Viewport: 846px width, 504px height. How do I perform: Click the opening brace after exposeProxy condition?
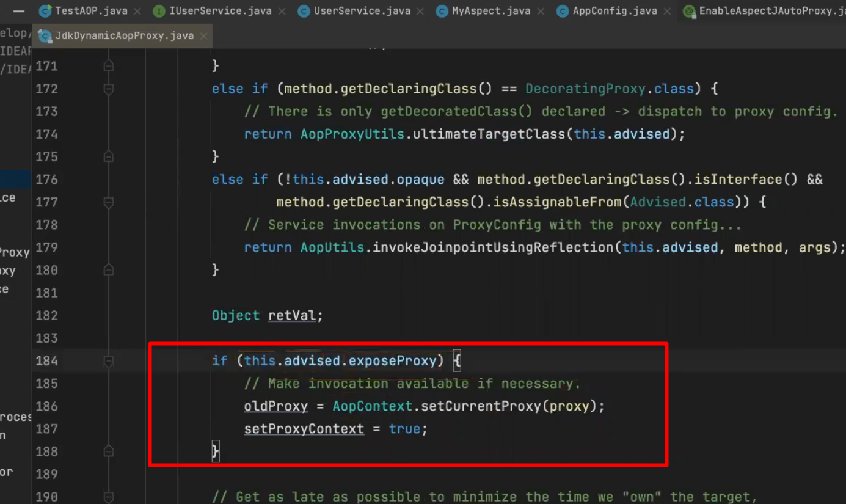[457, 361]
